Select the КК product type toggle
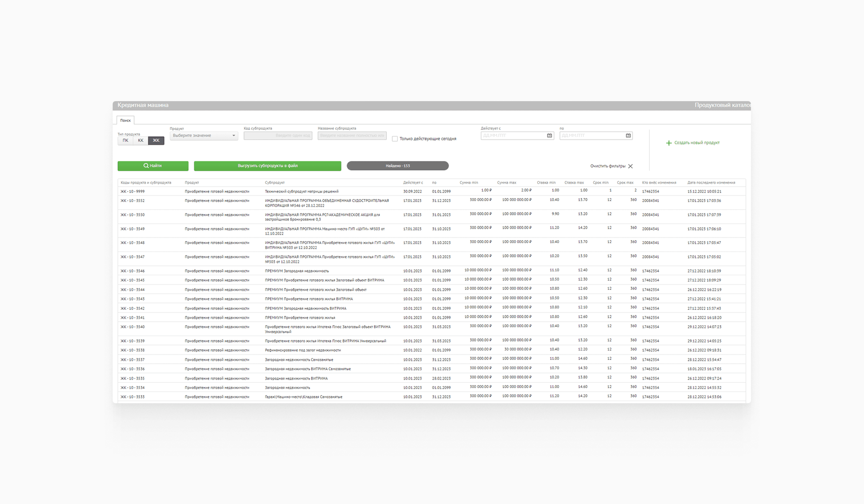 point(140,140)
